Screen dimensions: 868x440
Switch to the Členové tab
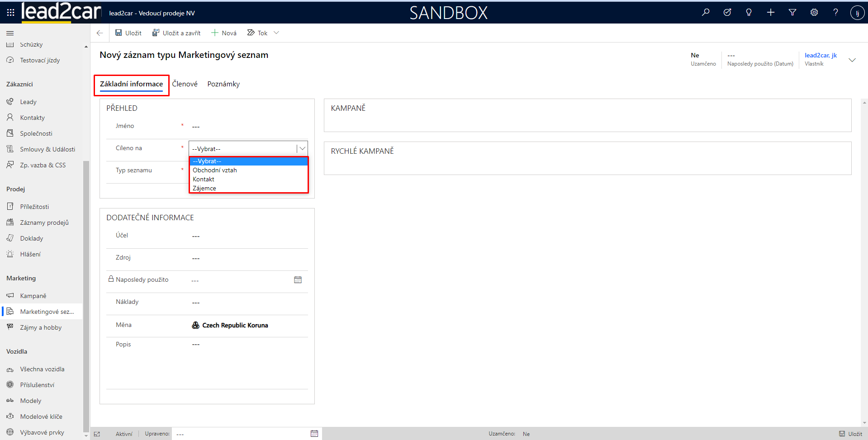click(185, 84)
